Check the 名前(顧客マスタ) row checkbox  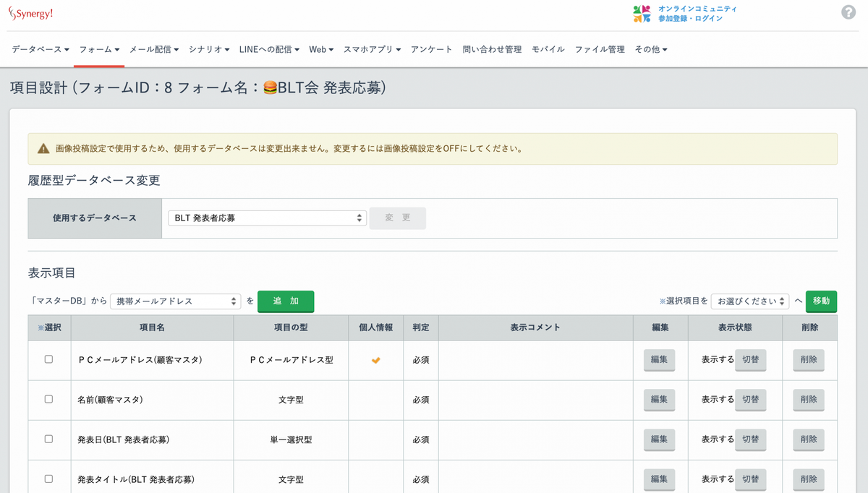[x=48, y=400]
